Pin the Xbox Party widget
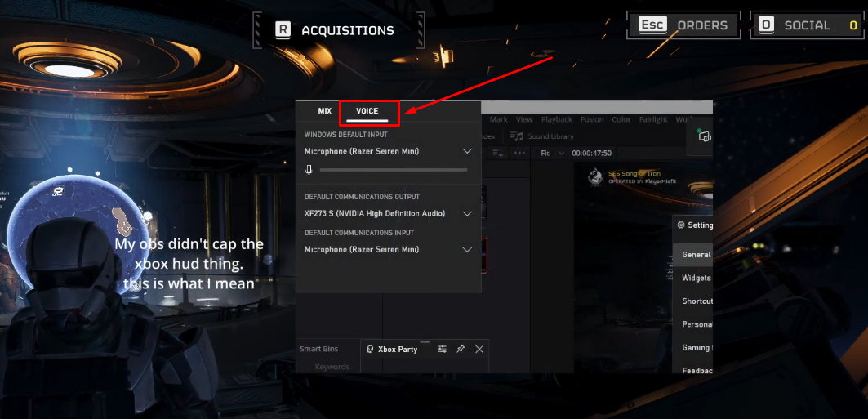Image resolution: width=868 pixels, height=419 pixels. (461, 349)
